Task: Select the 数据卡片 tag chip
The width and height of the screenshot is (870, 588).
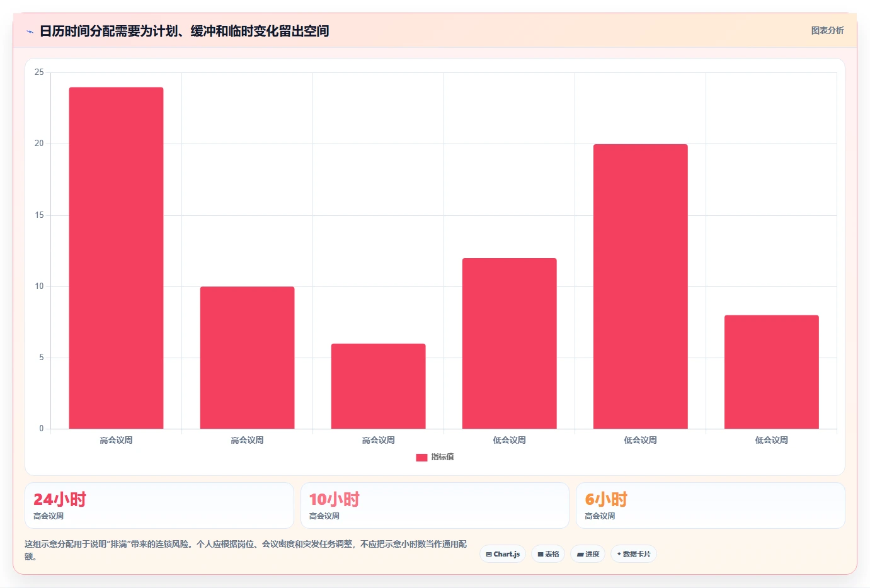Action: point(634,554)
